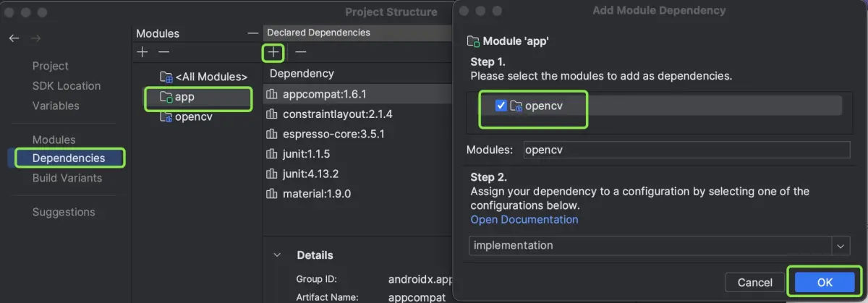Image resolution: width=868 pixels, height=303 pixels.
Task: Click the Modules text input field
Action: coord(685,150)
